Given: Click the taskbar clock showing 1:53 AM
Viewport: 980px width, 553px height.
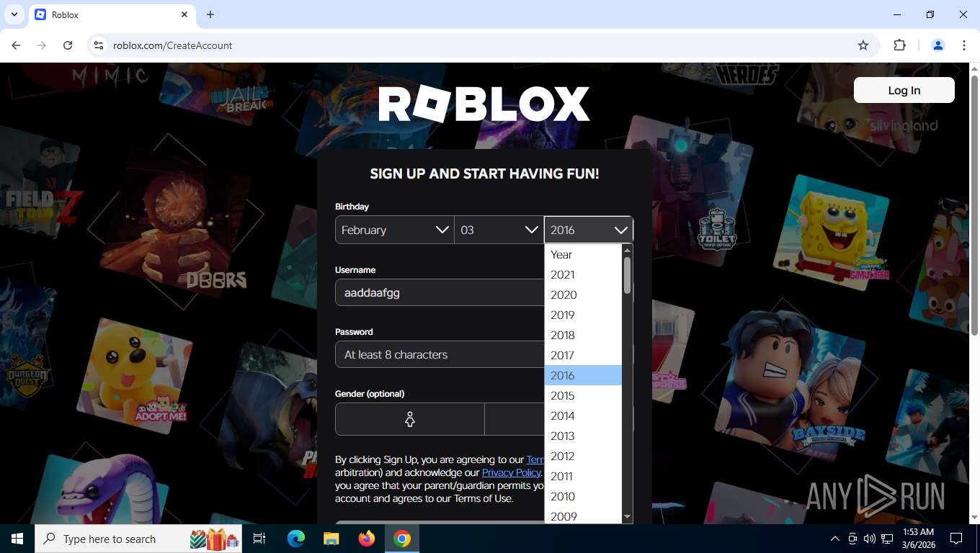Looking at the screenshot, I should coord(918,539).
